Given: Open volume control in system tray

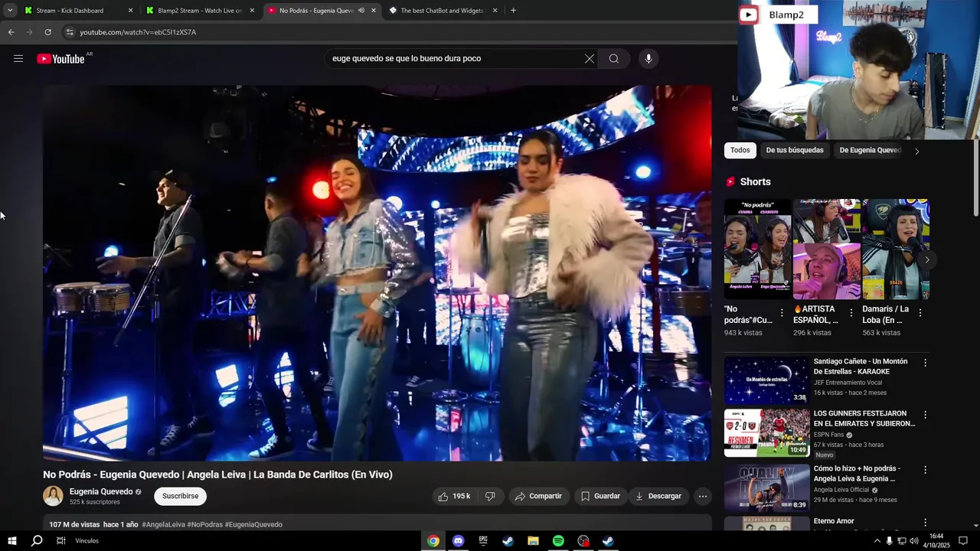Looking at the screenshot, I should pyautogui.click(x=913, y=541).
